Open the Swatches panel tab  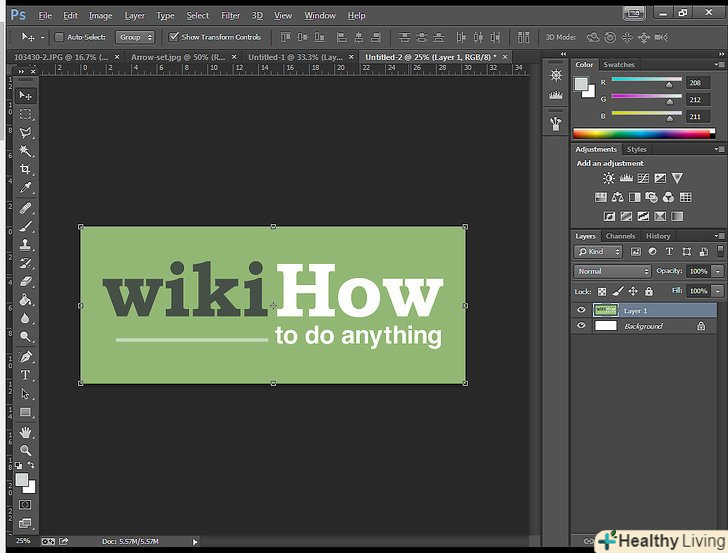618,65
